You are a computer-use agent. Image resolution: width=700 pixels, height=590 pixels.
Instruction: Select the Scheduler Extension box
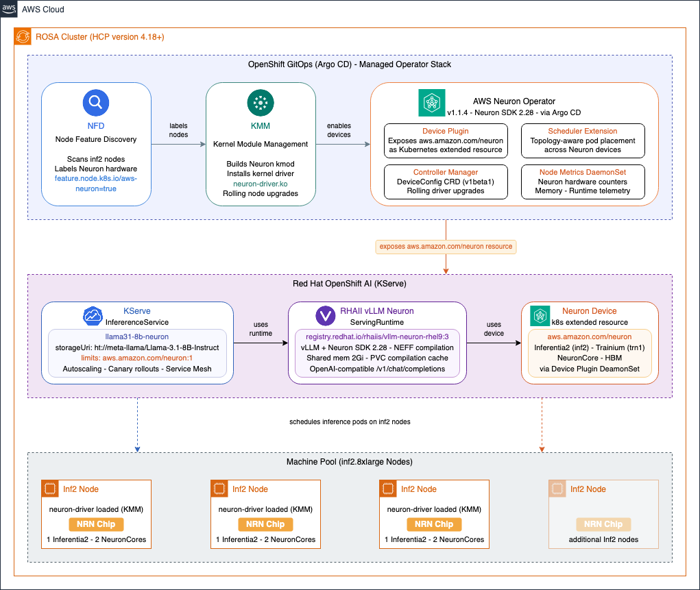pyautogui.click(x=583, y=140)
